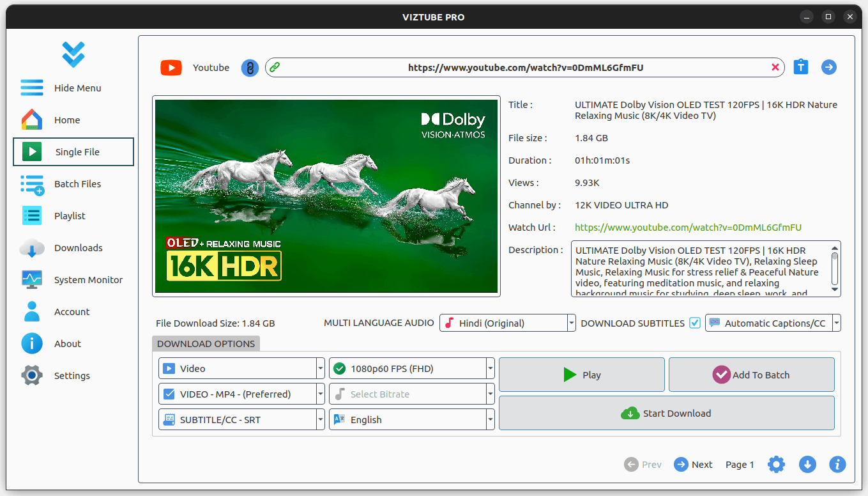This screenshot has height=496, width=868.
Task: Toggle the Download Subtitles checkbox
Action: [x=695, y=323]
